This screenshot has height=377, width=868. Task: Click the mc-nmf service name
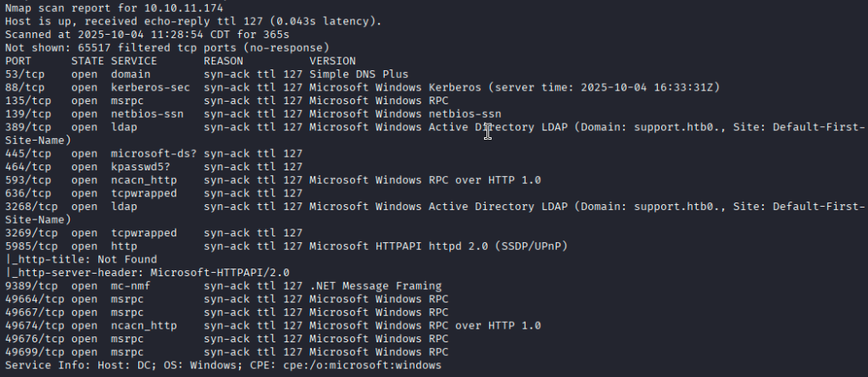click(131, 286)
